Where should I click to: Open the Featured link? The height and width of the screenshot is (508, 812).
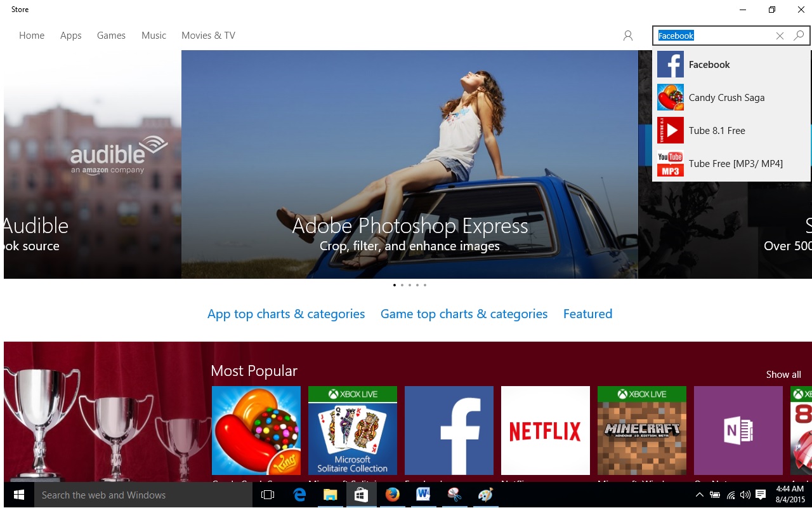(588, 314)
